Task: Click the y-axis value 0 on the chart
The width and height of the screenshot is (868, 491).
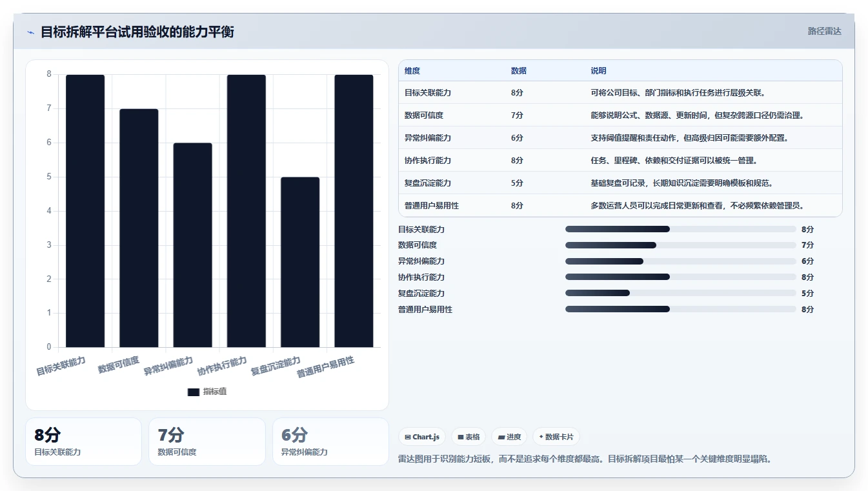Action: (x=49, y=347)
